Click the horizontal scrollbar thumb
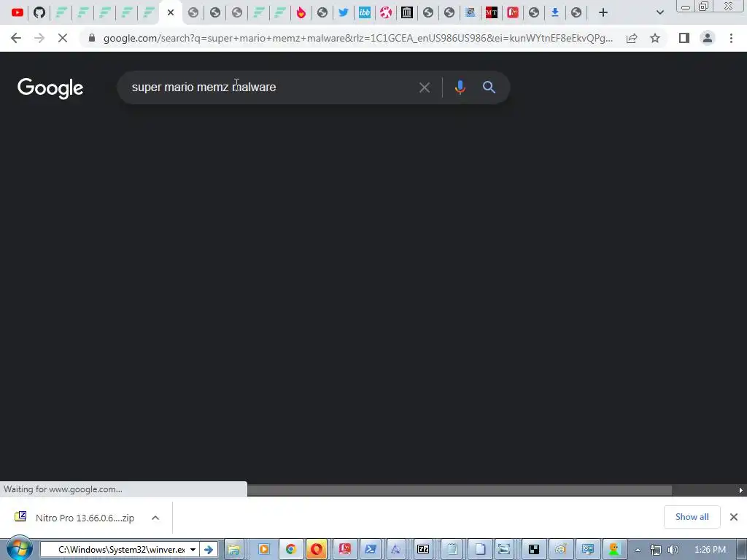This screenshot has width=747, height=560. point(460,490)
